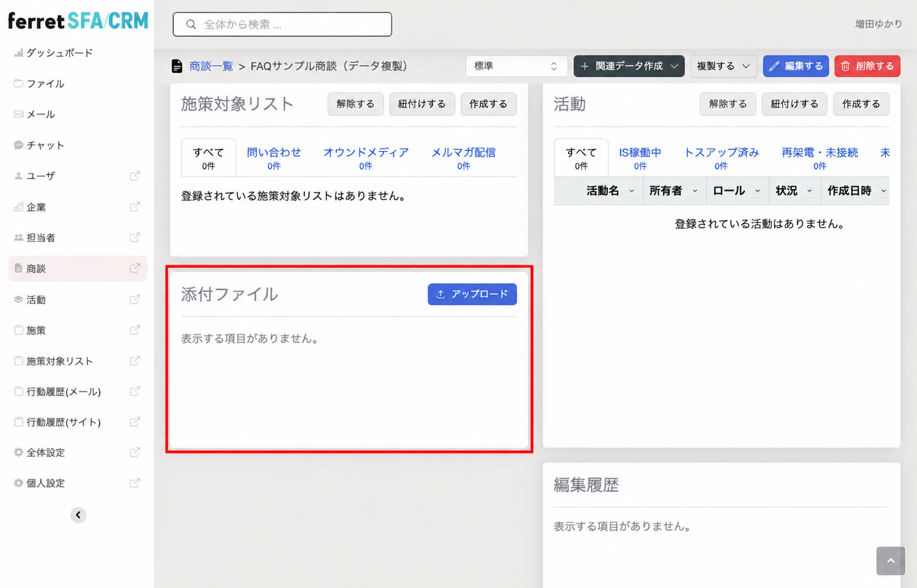Click the external-link icon beside 活動 in sidebar
Screen dimensions: 917x588
point(135,299)
